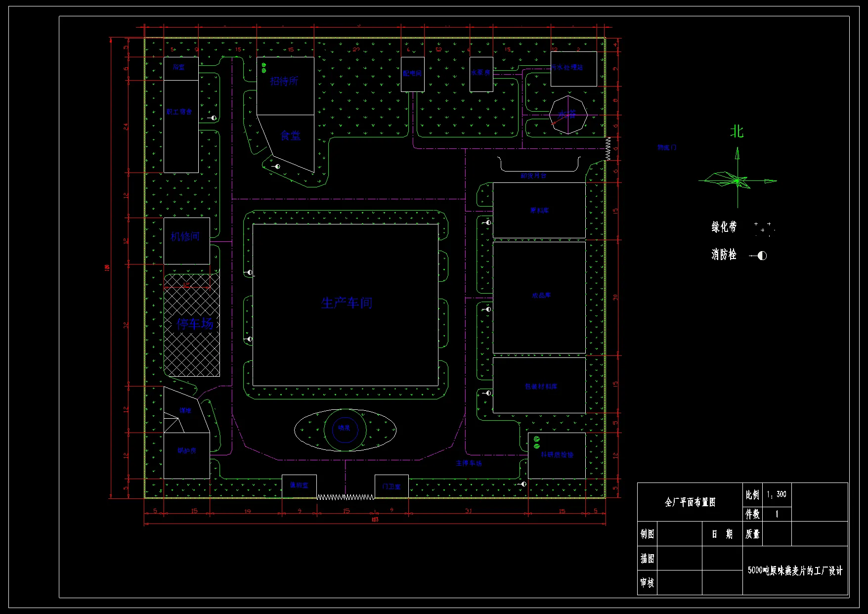Select the 成品库 label
This screenshot has height=614, width=868.
[541, 296]
